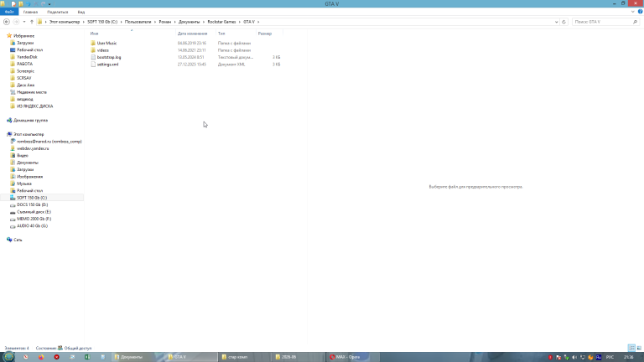Screen dimensions: 644x362
Task: Click the Forward navigation arrow
Action: (16, 22)
